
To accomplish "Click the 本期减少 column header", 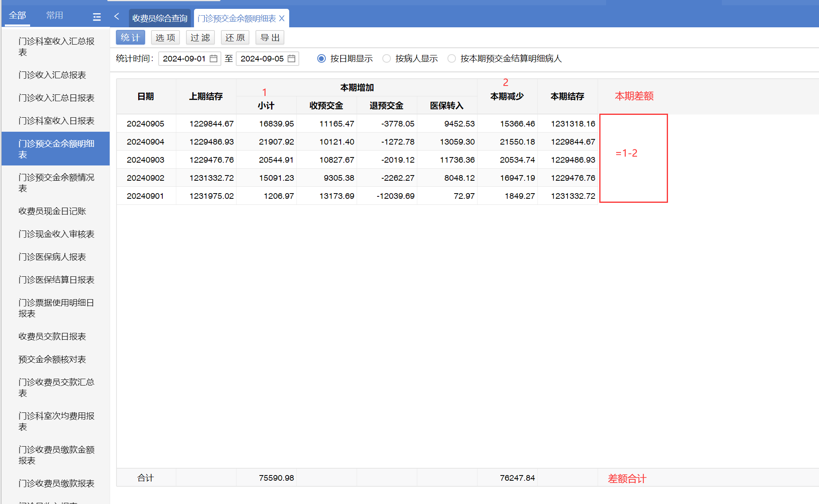I will (507, 96).
